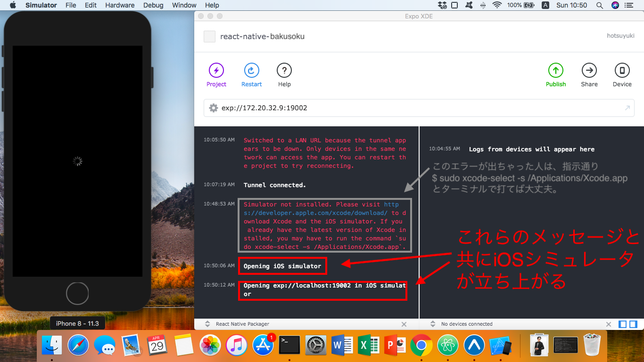Open Terminal from the Dock
Screen dimensions: 644x362
click(289, 346)
